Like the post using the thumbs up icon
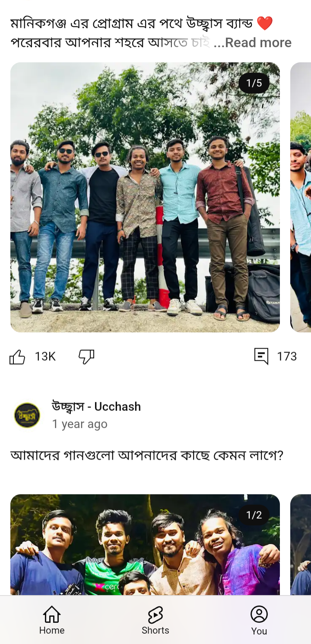Viewport: 311px width, 644px height. (x=17, y=357)
